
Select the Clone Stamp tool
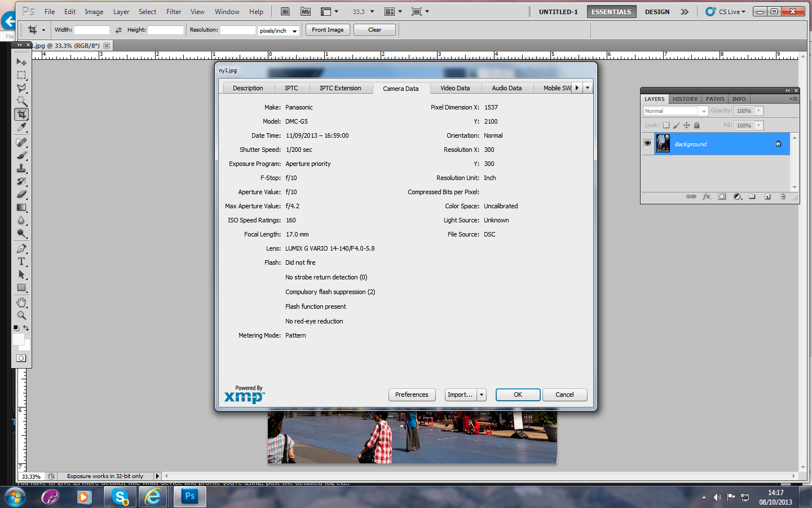pyautogui.click(x=21, y=168)
